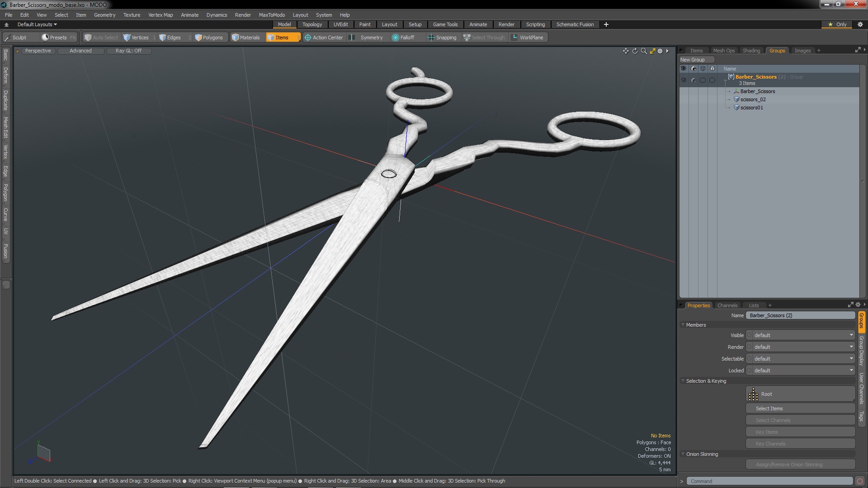Click the viewport rotate icon
The image size is (868, 488).
[635, 51]
